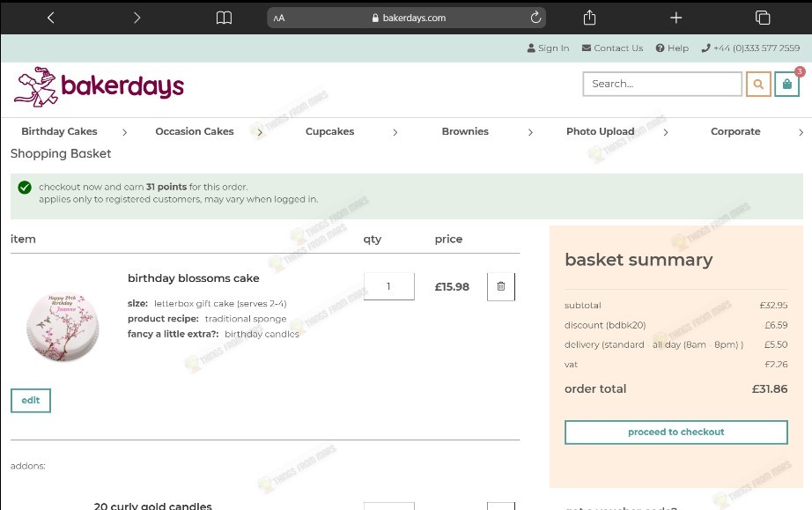Click the birthday blossoms cake thumbnail
Viewport: 812px width, 510px height.
coord(63,326)
